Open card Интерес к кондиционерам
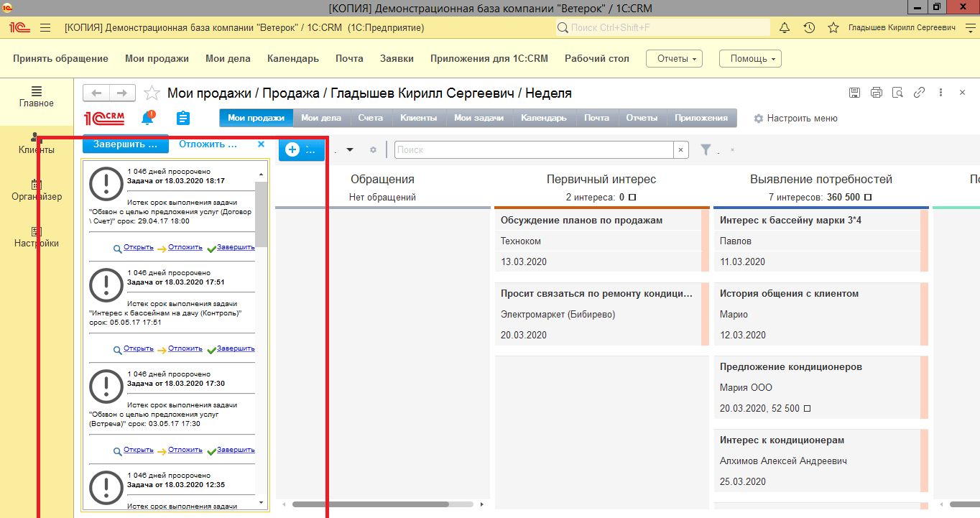The height and width of the screenshot is (518, 980). pos(820,461)
